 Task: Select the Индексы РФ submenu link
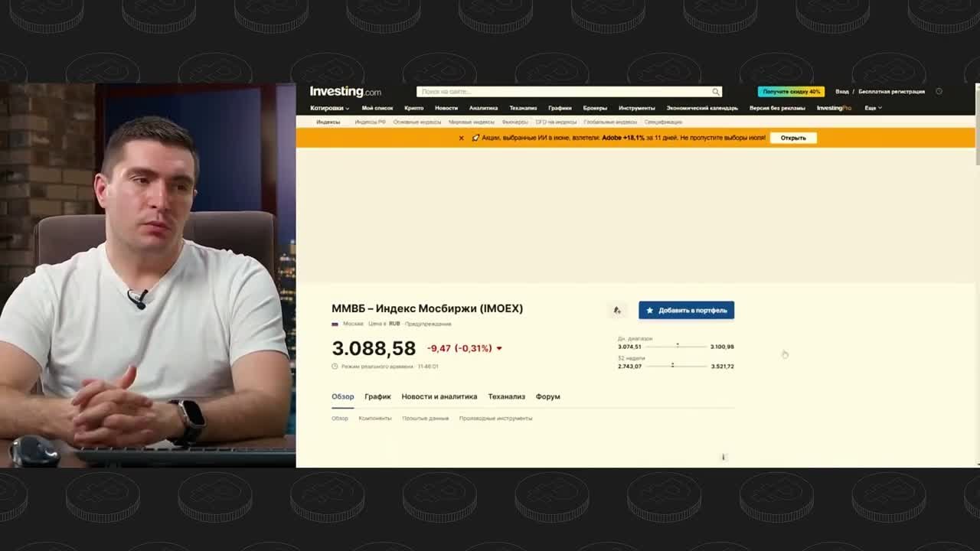[370, 122]
